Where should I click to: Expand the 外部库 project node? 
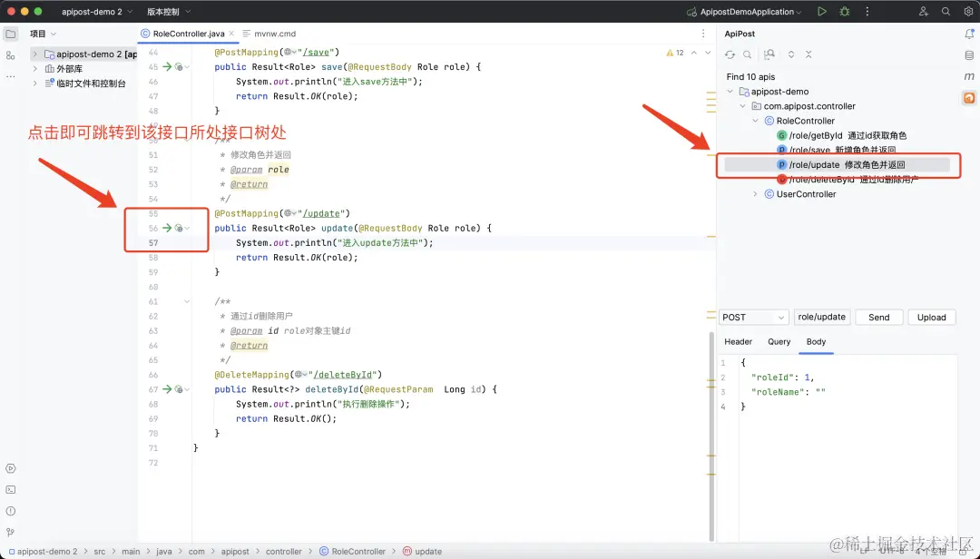point(35,69)
